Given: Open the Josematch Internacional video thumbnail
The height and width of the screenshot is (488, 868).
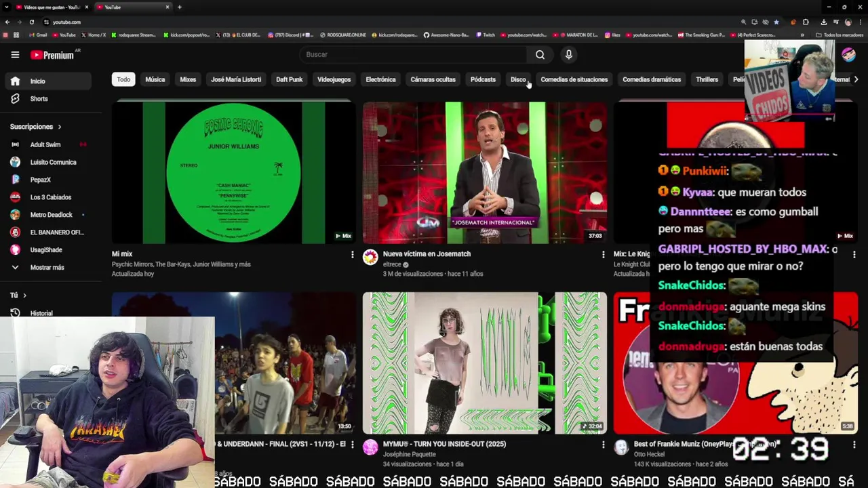Looking at the screenshot, I should click(484, 173).
